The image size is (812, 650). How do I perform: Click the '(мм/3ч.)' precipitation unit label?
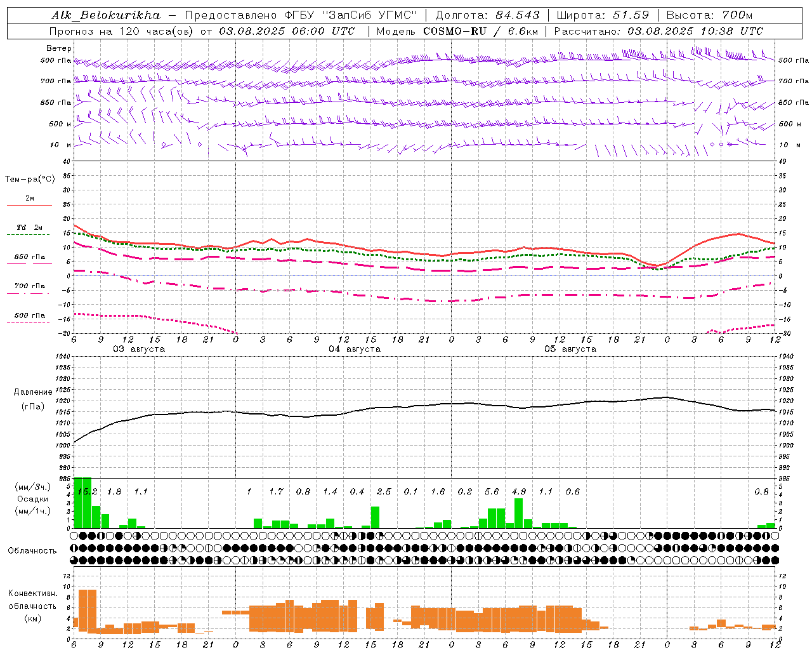pyautogui.click(x=32, y=487)
